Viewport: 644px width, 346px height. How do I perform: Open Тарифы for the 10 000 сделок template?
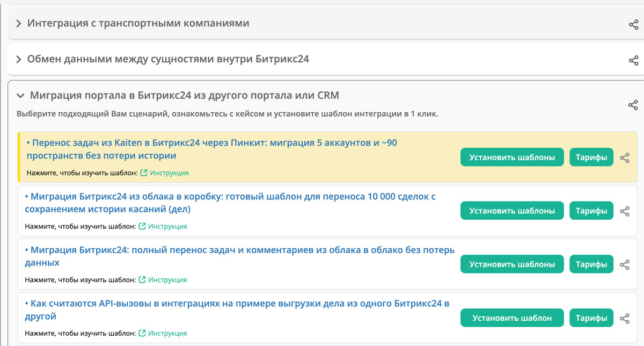click(591, 211)
